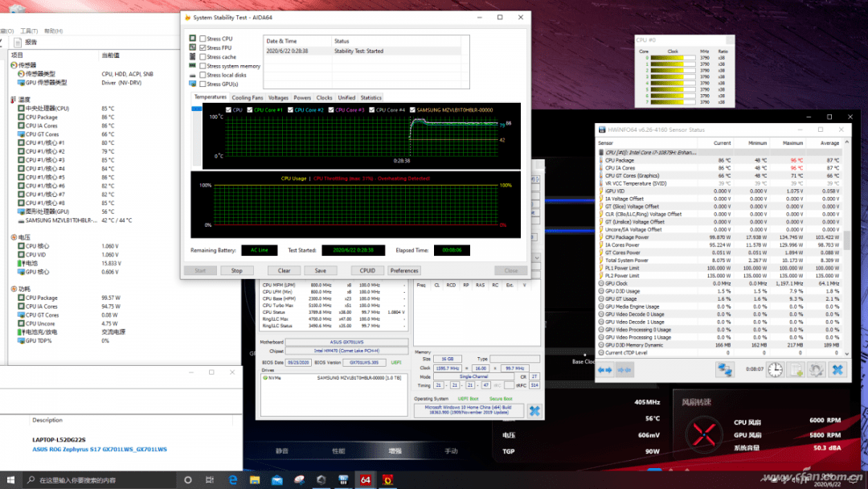This screenshot has height=489, width=868.
Task: Click the Preferences button
Action: pos(404,270)
